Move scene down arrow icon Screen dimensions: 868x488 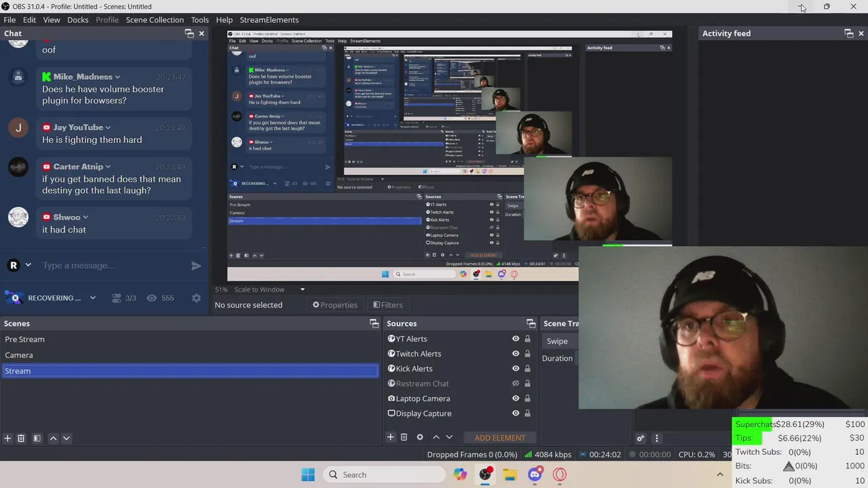(66, 438)
